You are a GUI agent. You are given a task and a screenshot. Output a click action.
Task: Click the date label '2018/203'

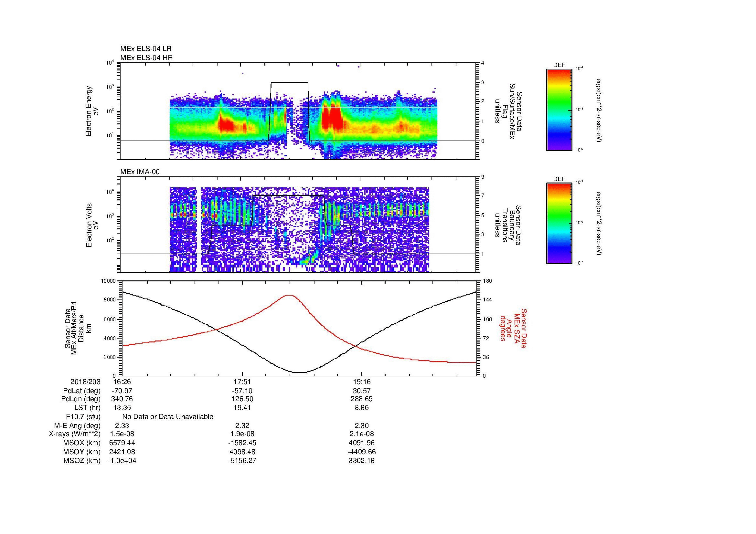[85, 382]
